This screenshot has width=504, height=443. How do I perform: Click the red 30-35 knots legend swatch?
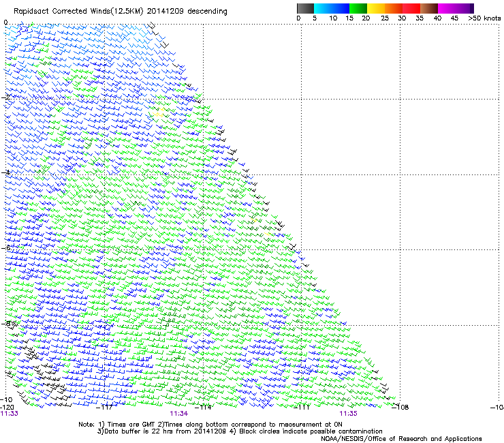coord(411,9)
